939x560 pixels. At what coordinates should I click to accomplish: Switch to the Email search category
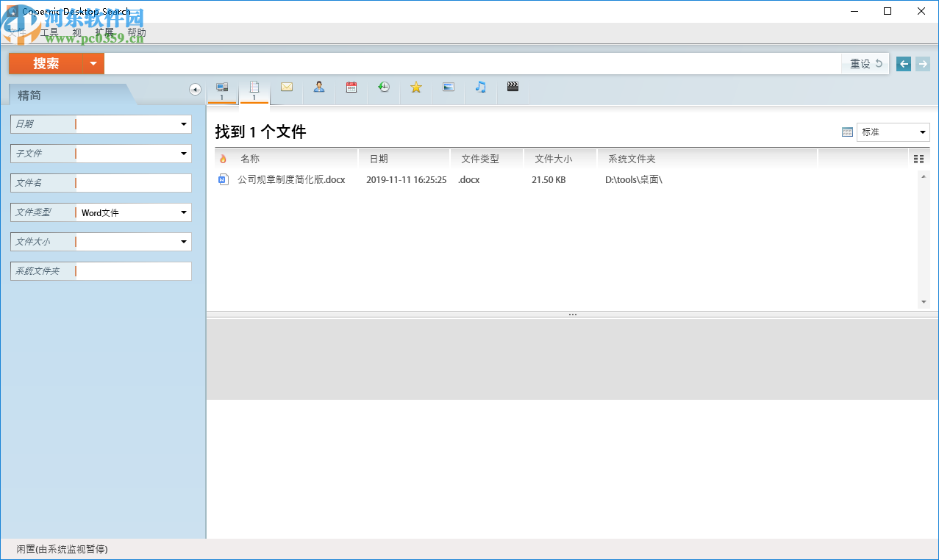(x=286, y=87)
